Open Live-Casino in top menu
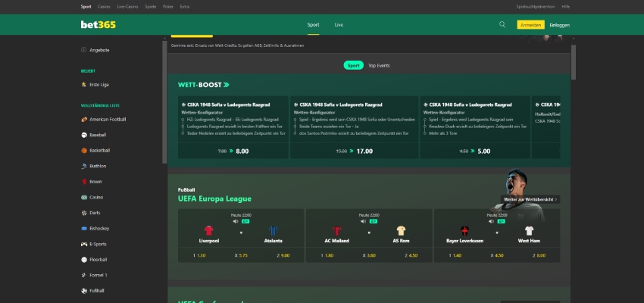644x303 pixels. (127, 7)
